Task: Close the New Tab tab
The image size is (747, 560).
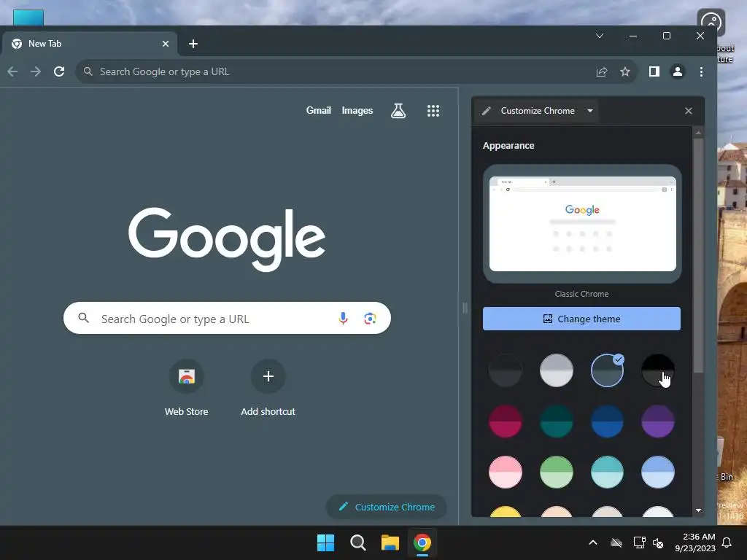Action: (166, 44)
